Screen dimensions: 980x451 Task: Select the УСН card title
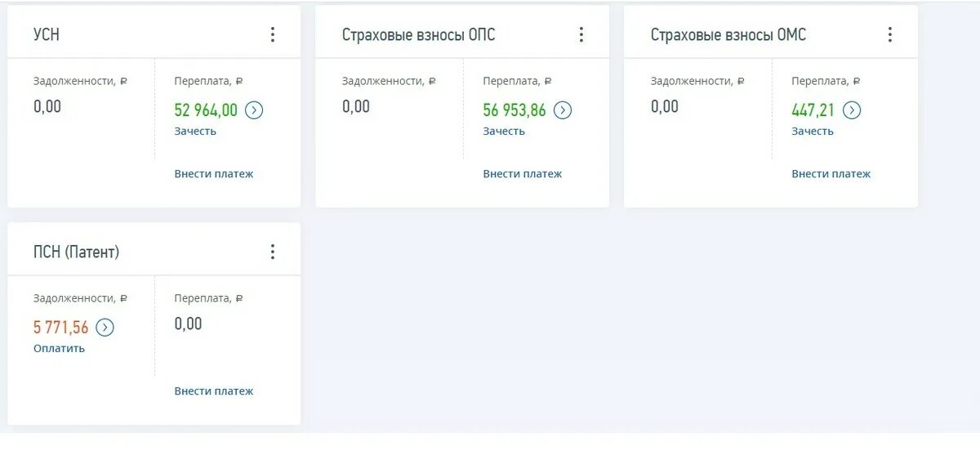tap(47, 35)
